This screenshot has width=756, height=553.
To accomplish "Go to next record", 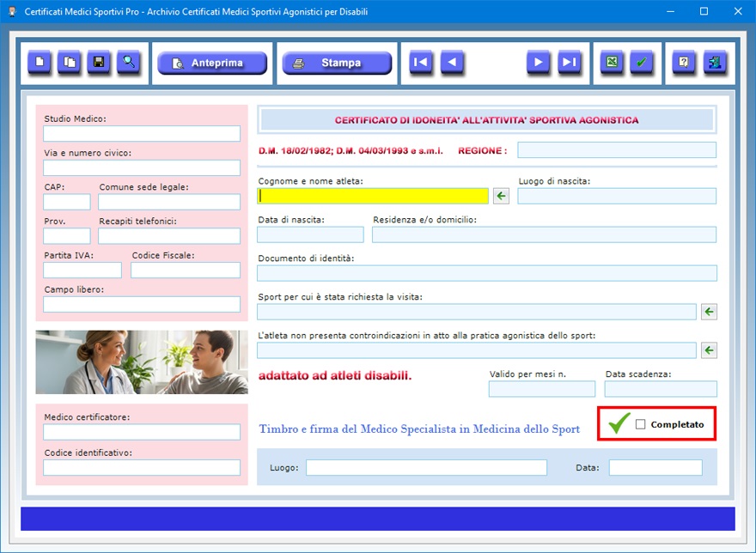I will point(538,63).
